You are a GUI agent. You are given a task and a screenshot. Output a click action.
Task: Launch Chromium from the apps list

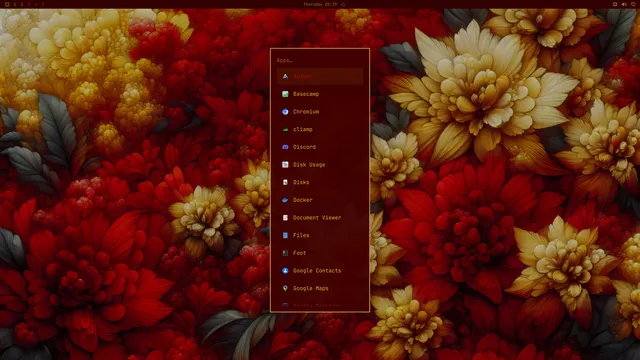320,111
